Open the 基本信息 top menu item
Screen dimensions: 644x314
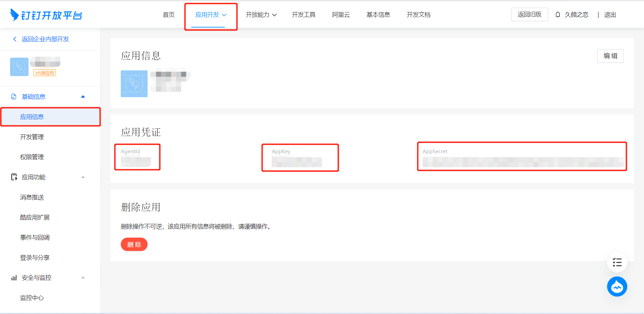[x=378, y=15]
